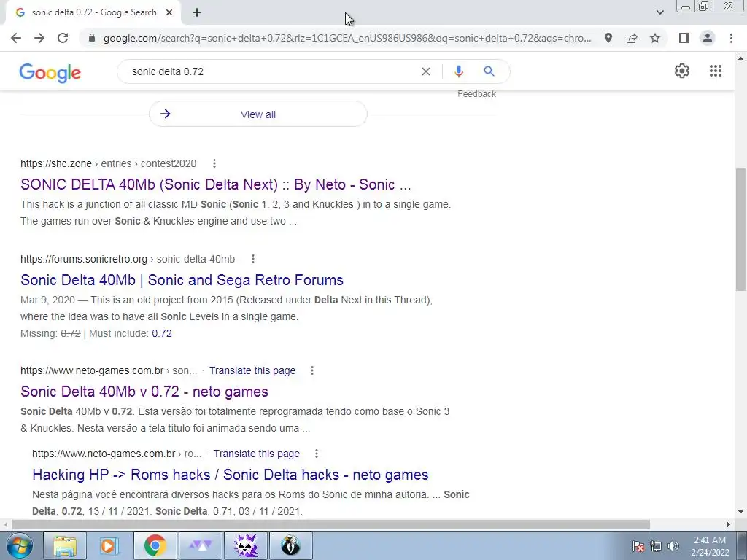Bookmark this tab with star icon
The width and height of the screenshot is (747, 560).
655,38
